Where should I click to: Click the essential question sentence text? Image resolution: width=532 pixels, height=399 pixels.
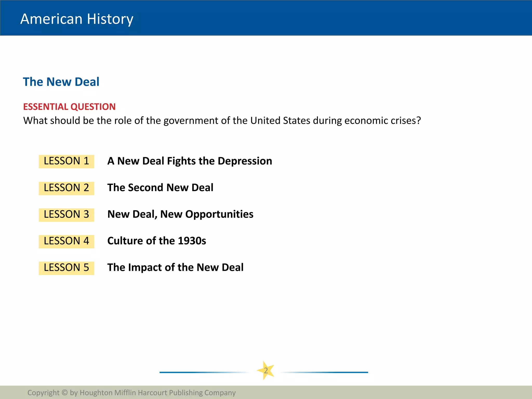coord(222,121)
